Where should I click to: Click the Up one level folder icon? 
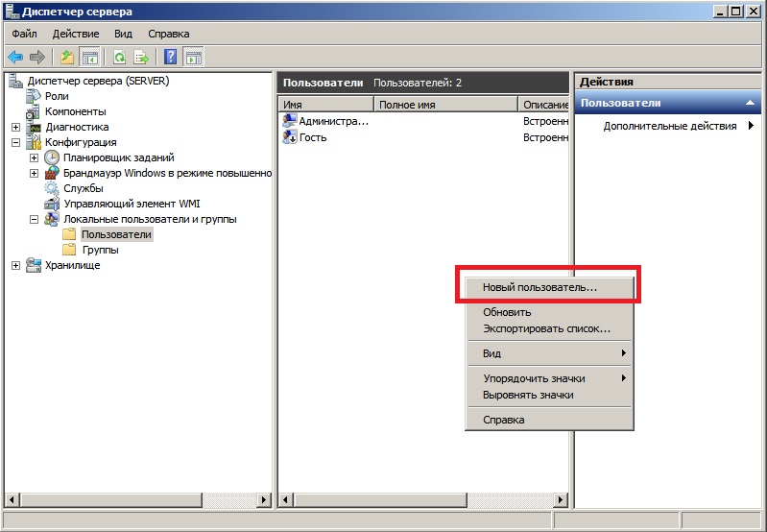click(x=67, y=58)
